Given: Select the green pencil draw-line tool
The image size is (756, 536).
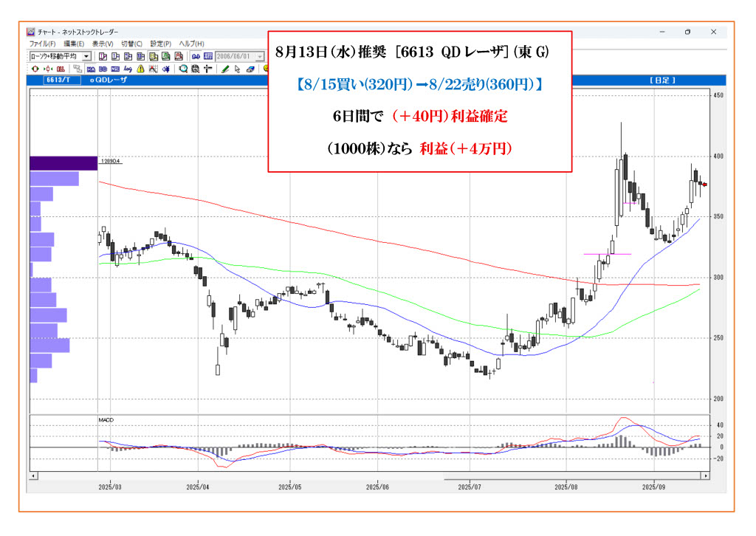Looking at the screenshot, I should (224, 69).
